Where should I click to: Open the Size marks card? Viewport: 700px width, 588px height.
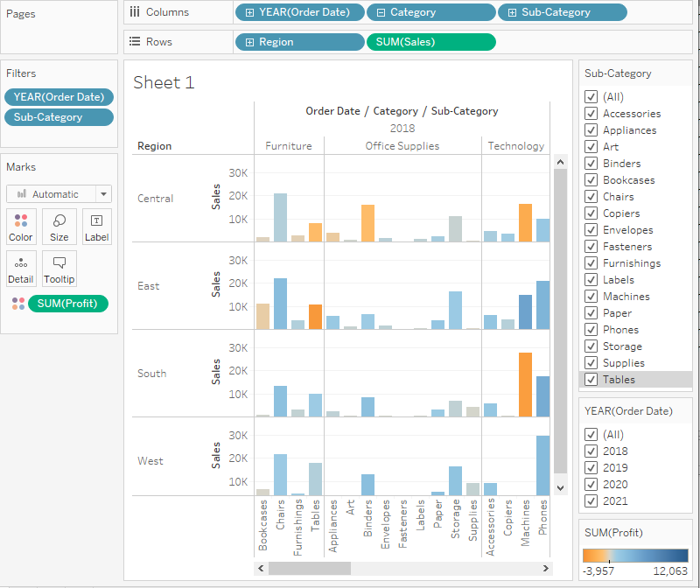point(59,226)
